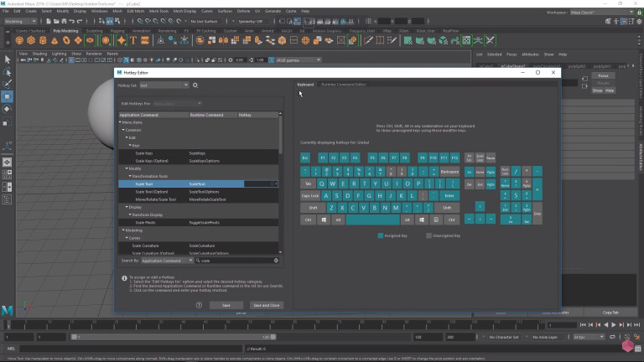Collapse the Menu items tree node
Image resolution: width=644 pixels, height=362 pixels.
pyautogui.click(x=121, y=122)
